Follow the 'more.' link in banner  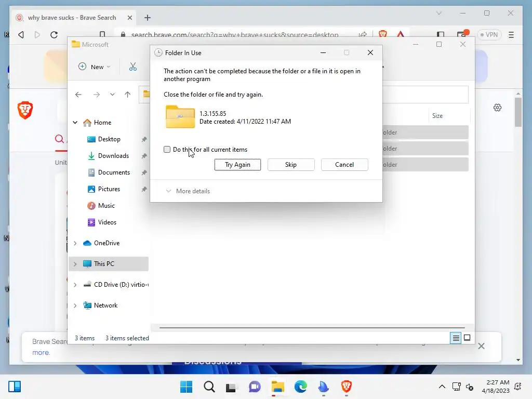(41, 353)
